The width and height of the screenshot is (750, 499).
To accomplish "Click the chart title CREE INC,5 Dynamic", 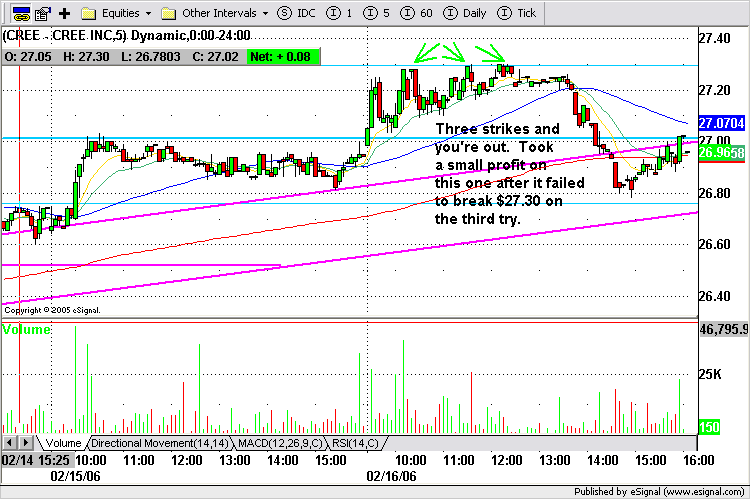I will (127, 35).
